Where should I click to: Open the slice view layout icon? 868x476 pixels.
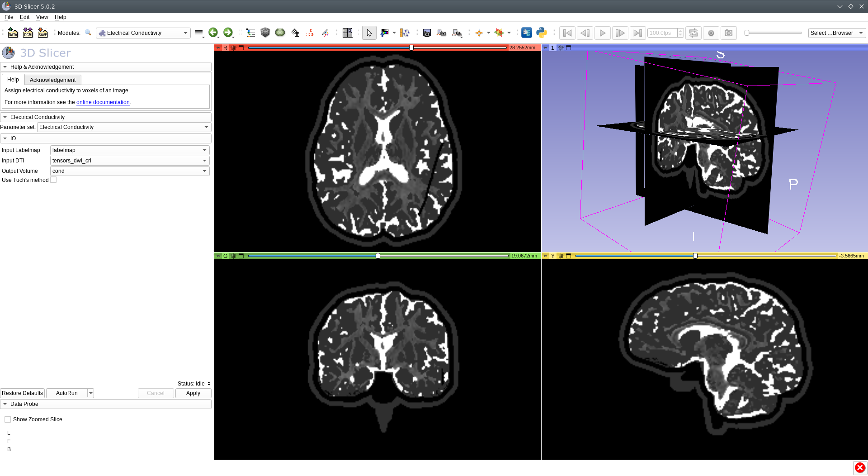tap(347, 33)
